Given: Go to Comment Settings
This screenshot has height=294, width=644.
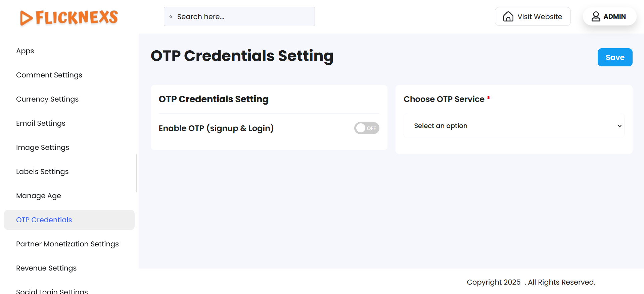Looking at the screenshot, I should point(49,75).
